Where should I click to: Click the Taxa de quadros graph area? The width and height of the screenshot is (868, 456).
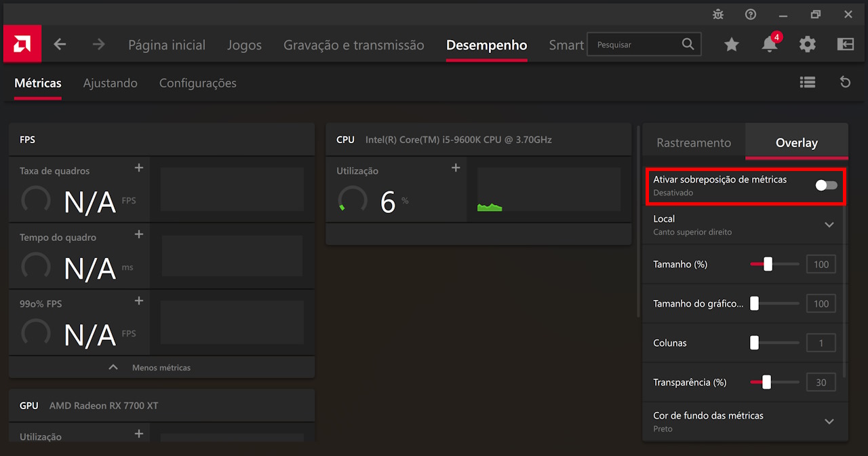pos(231,189)
